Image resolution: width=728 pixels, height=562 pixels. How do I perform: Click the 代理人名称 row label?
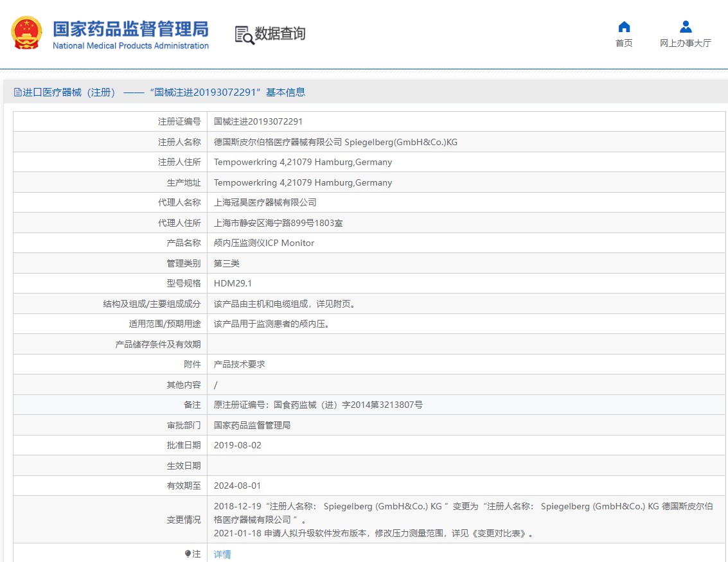click(179, 202)
